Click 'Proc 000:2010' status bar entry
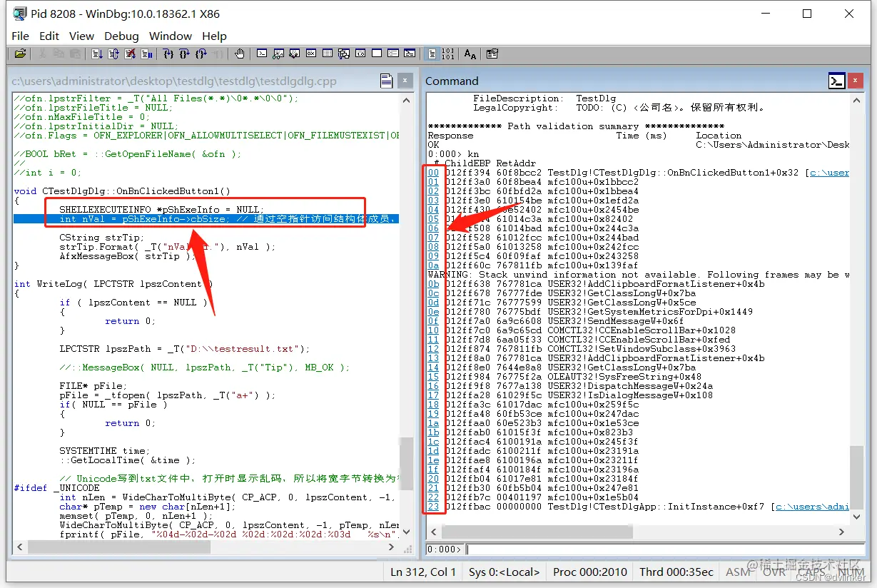The height and width of the screenshot is (588, 877). [x=589, y=572]
